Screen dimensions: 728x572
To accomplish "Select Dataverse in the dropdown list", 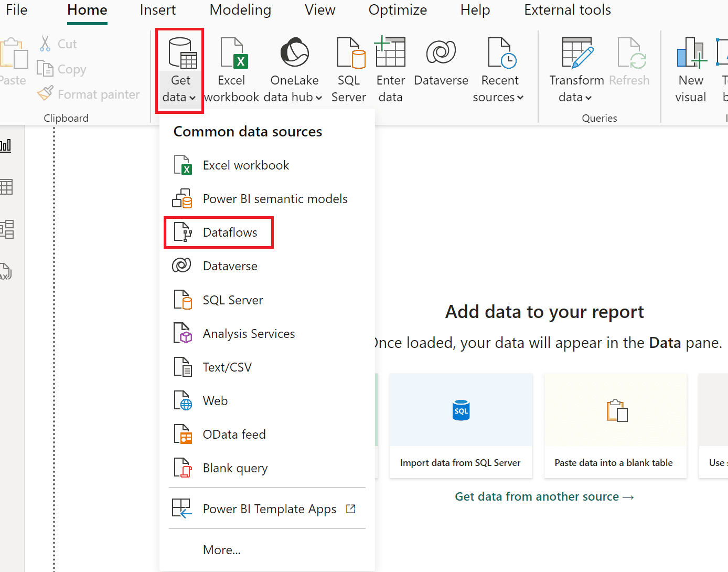I will pyautogui.click(x=267, y=266).
